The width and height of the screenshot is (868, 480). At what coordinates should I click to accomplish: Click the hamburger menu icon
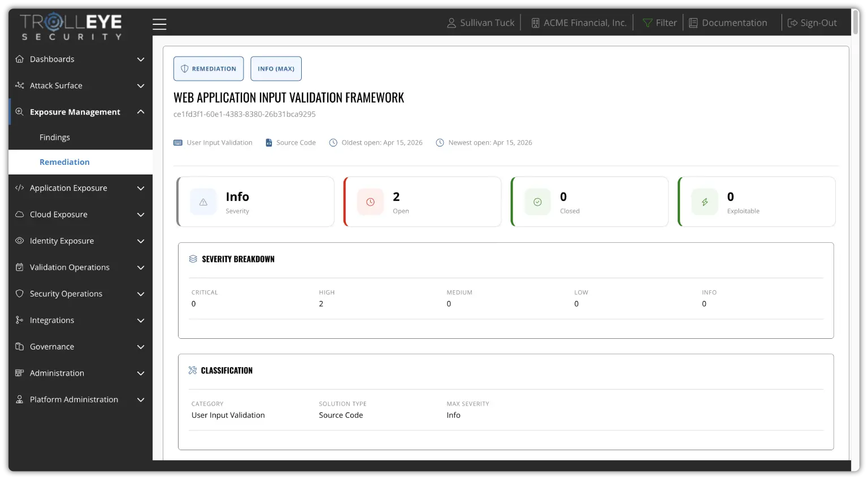[x=159, y=24]
